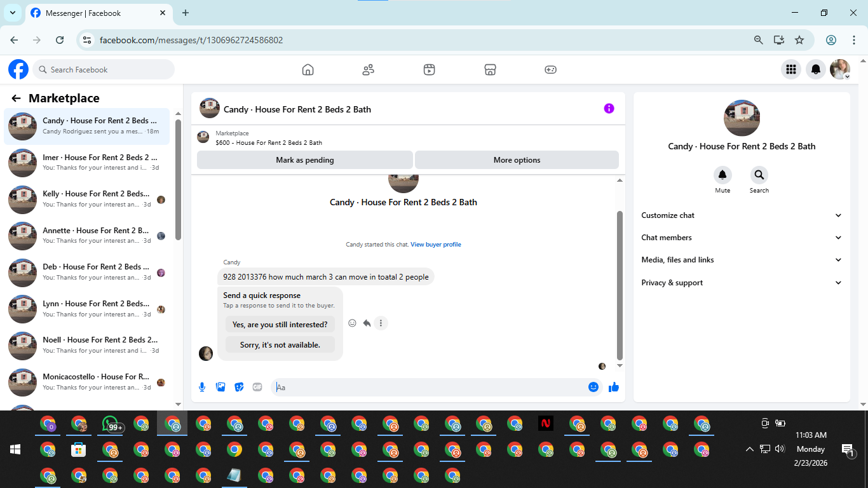Image resolution: width=868 pixels, height=488 pixels.
Task: Open the account menu from profile picture
Action: point(840,69)
